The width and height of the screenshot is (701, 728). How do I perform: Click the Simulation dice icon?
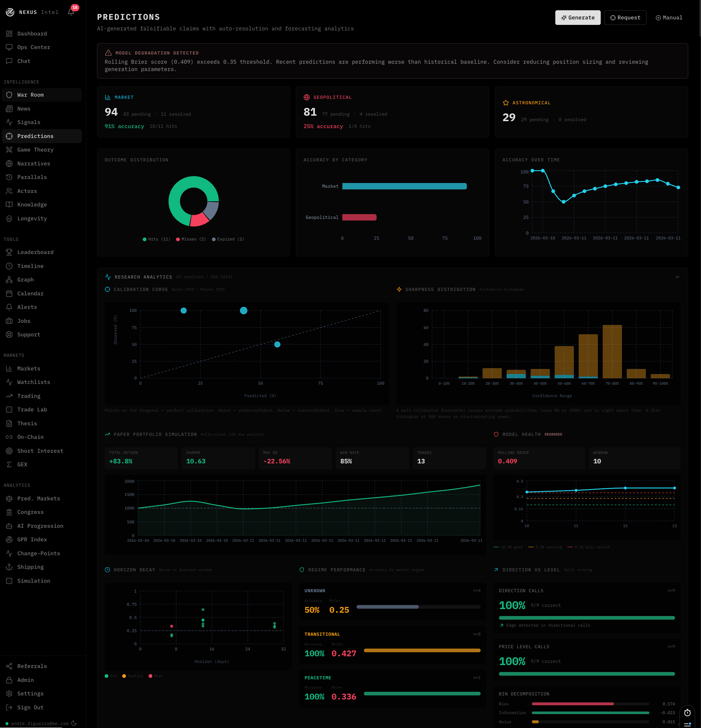9,580
